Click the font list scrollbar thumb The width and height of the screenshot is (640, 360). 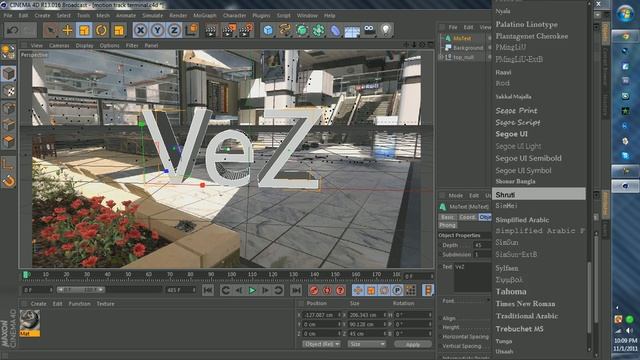[589, 298]
